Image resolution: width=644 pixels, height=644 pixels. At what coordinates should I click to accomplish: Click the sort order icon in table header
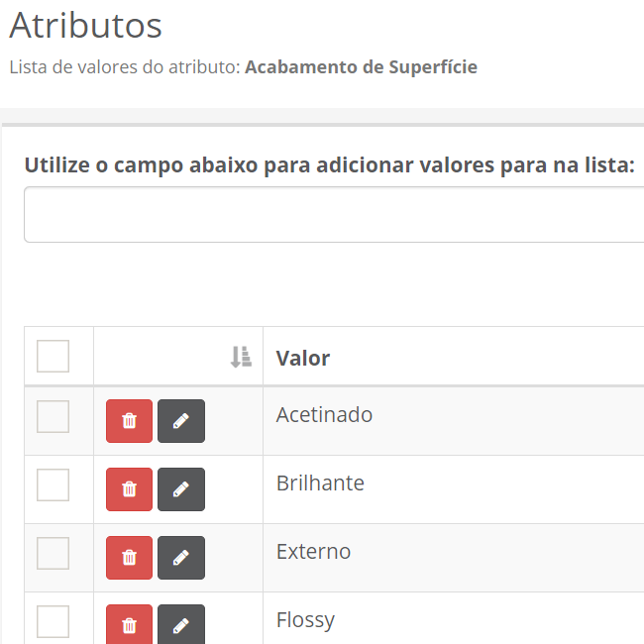coord(241,358)
